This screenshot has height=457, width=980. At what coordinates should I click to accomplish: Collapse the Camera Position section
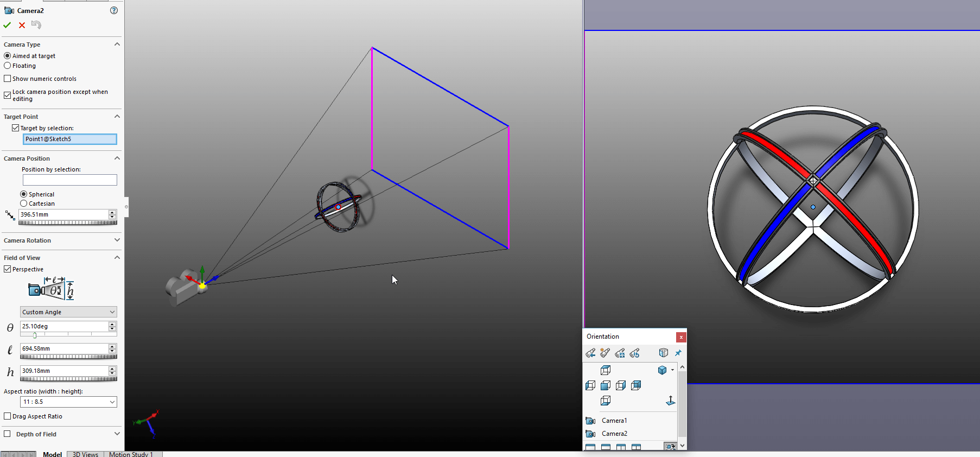117,158
